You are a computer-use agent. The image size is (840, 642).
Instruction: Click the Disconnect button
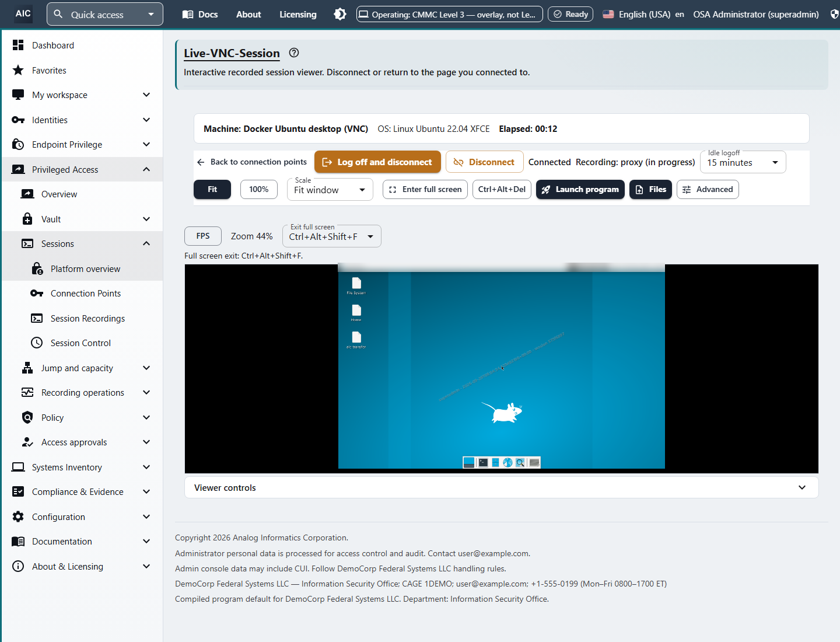coord(484,162)
